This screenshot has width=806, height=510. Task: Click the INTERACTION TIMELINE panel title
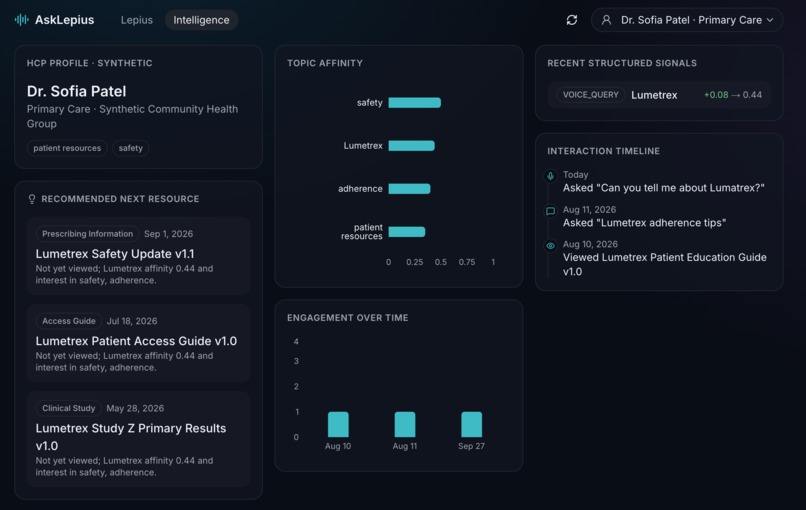[x=603, y=151]
